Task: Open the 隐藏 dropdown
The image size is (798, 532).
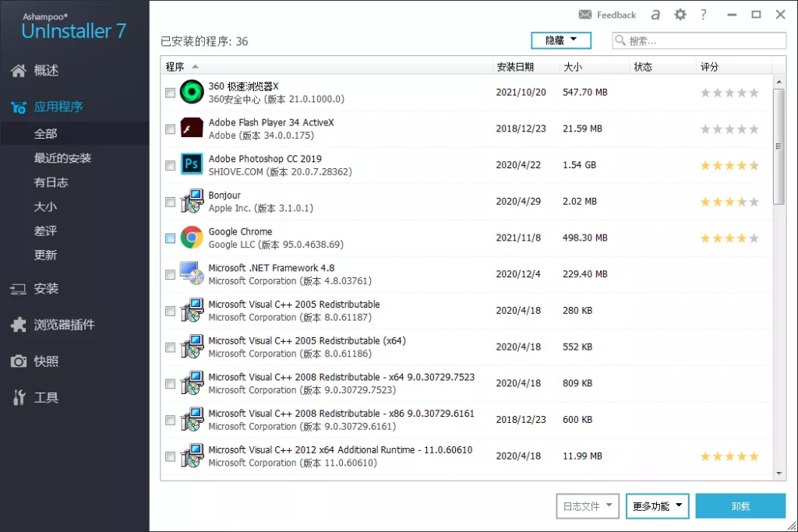Action: click(561, 41)
